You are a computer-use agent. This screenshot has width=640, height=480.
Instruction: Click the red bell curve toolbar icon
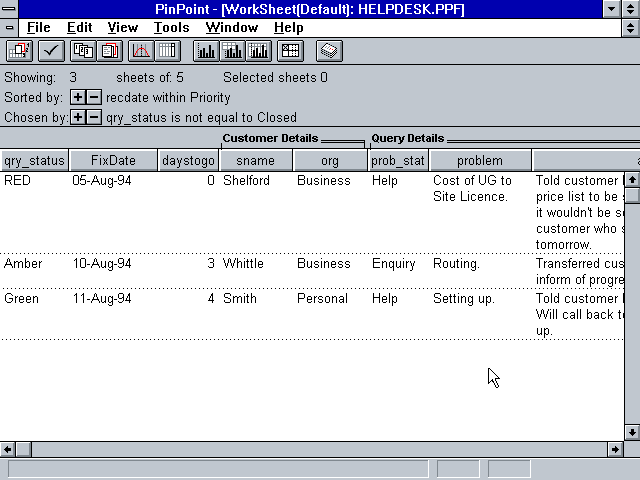pyautogui.click(x=141, y=51)
